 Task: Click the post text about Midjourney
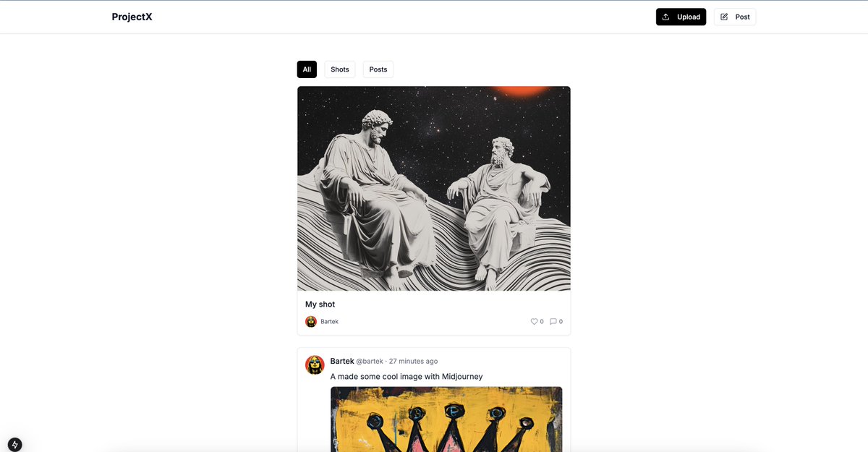(407, 377)
